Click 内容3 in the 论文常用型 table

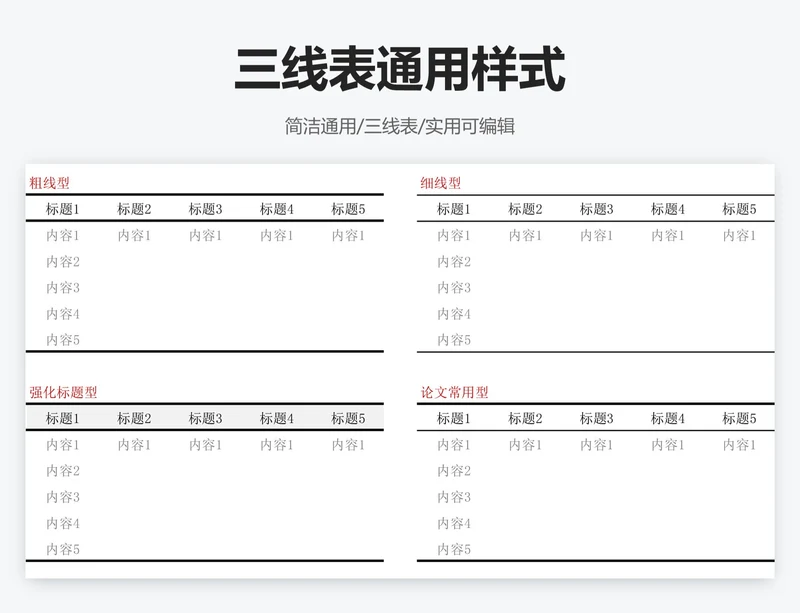(x=454, y=497)
